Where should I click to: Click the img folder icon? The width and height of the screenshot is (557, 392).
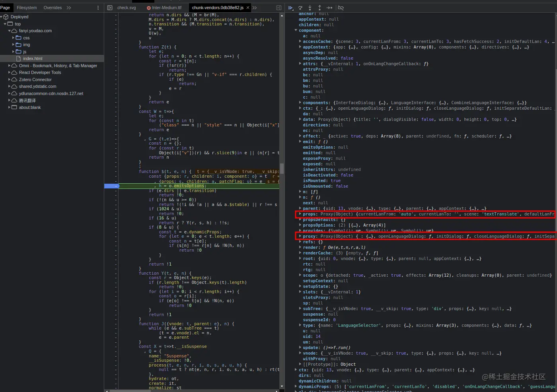pos(18,45)
